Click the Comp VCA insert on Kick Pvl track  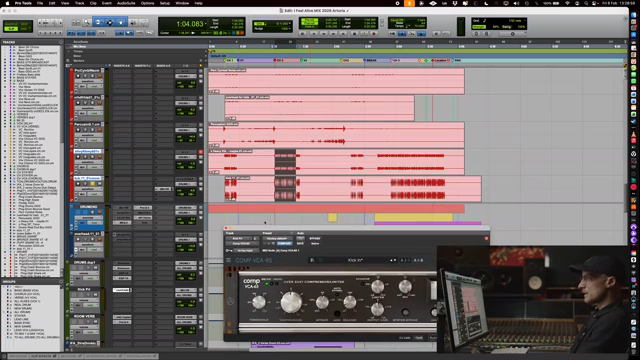coord(121,290)
